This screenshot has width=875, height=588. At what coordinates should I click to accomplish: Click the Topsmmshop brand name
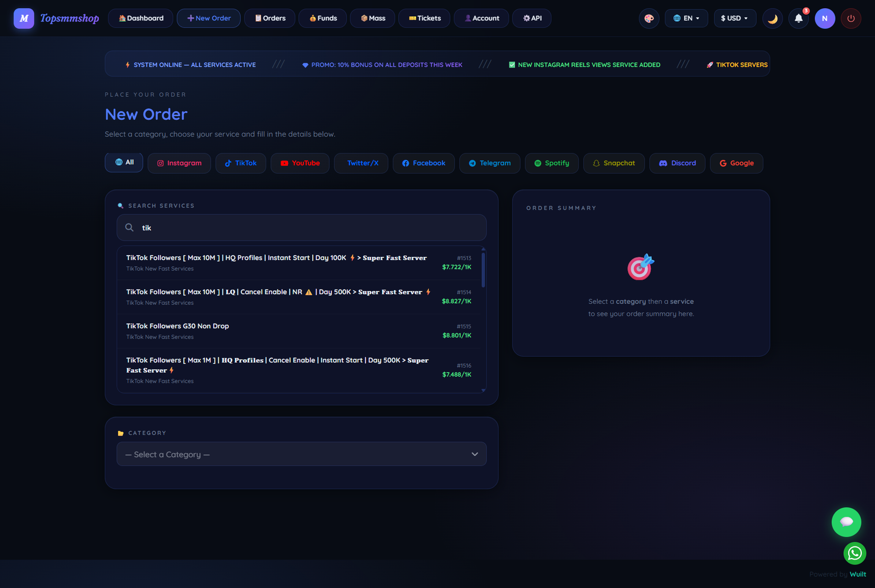pyautogui.click(x=69, y=19)
